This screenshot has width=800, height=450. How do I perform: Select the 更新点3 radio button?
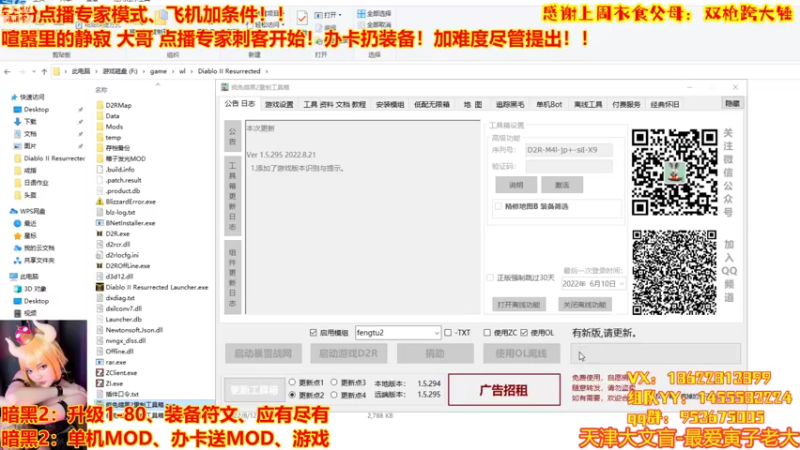(x=334, y=382)
